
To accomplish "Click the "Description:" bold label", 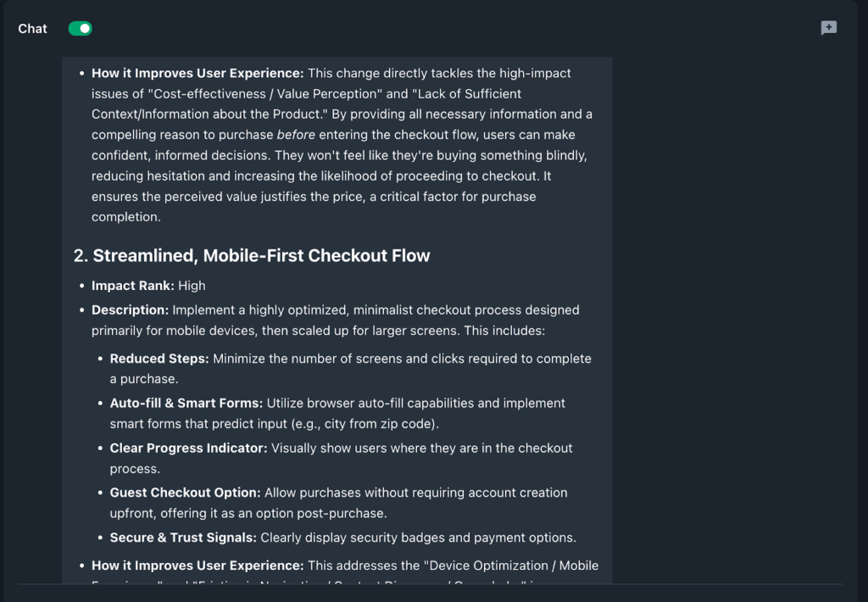I will pyautogui.click(x=131, y=309).
